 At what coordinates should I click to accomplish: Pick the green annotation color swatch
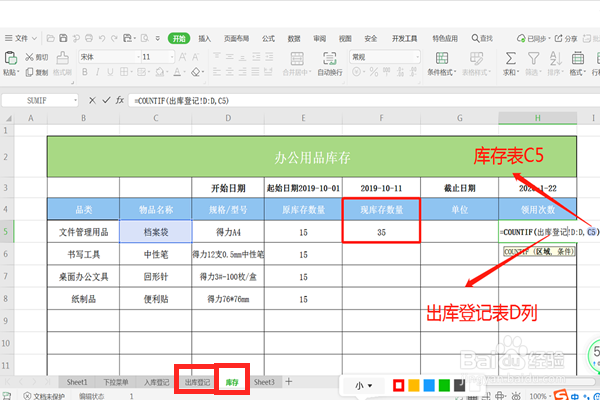point(444,385)
